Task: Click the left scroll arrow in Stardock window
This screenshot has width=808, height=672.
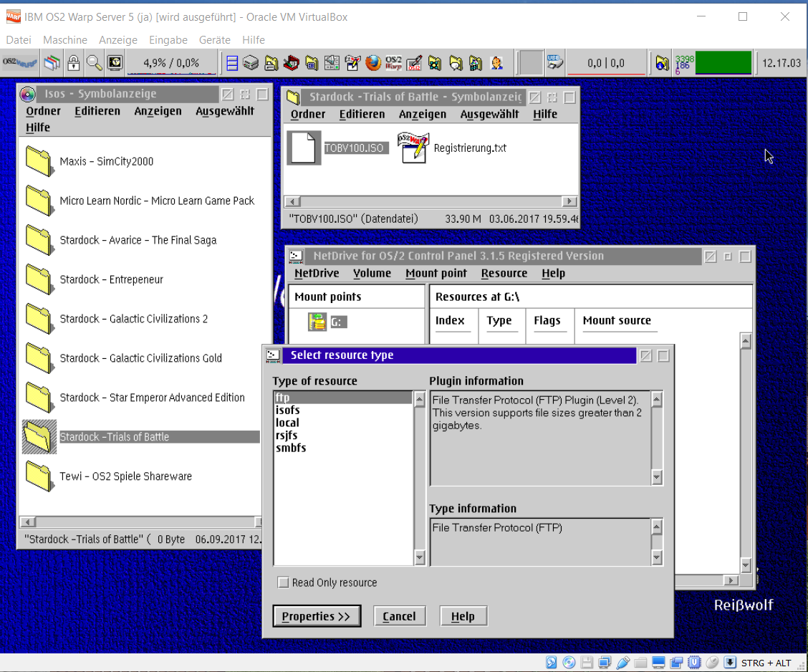Action: [x=293, y=201]
